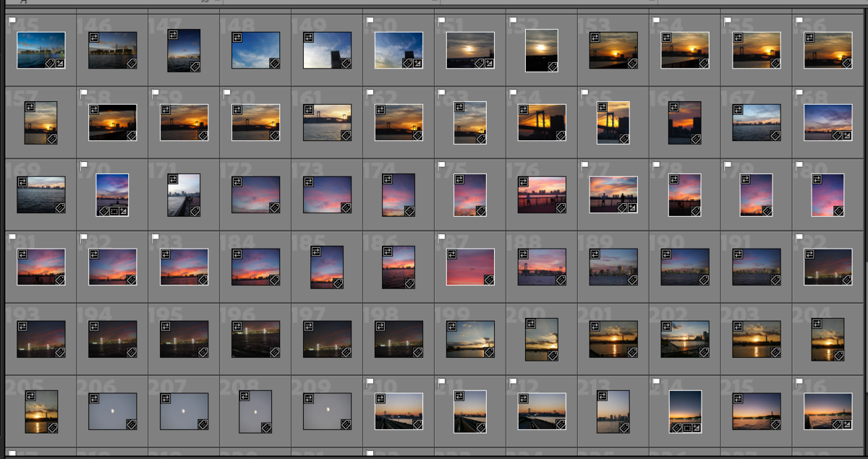Viewport: 868px width, 459px height.
Task: Toggle the pick flag on photo 183
Action: [x=156, y=237]
